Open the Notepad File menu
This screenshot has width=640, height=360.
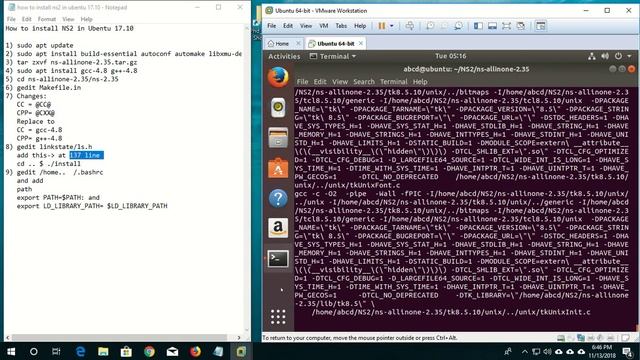click(11, 19)
